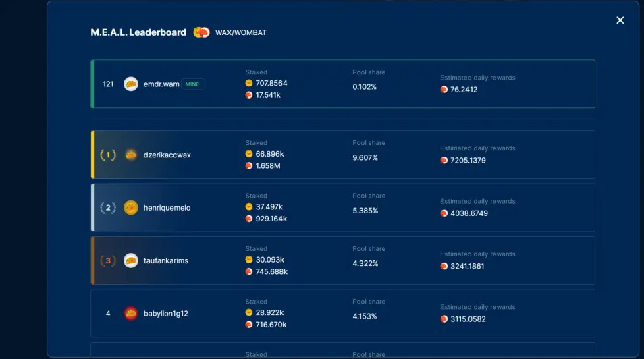Select username henriquemelo
The image size is (644, 359).
167,208
